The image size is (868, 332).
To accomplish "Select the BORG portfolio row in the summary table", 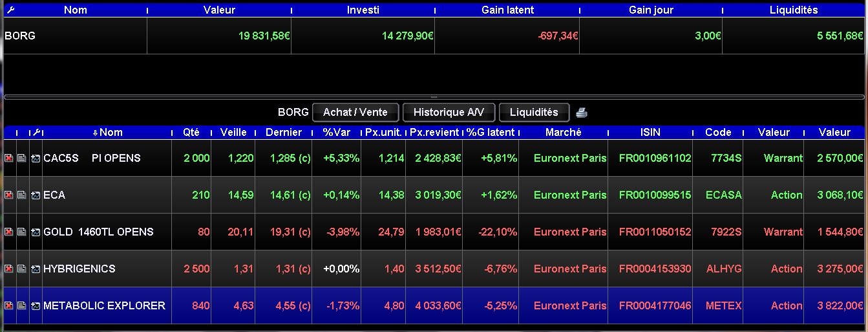I will point(434,36).
